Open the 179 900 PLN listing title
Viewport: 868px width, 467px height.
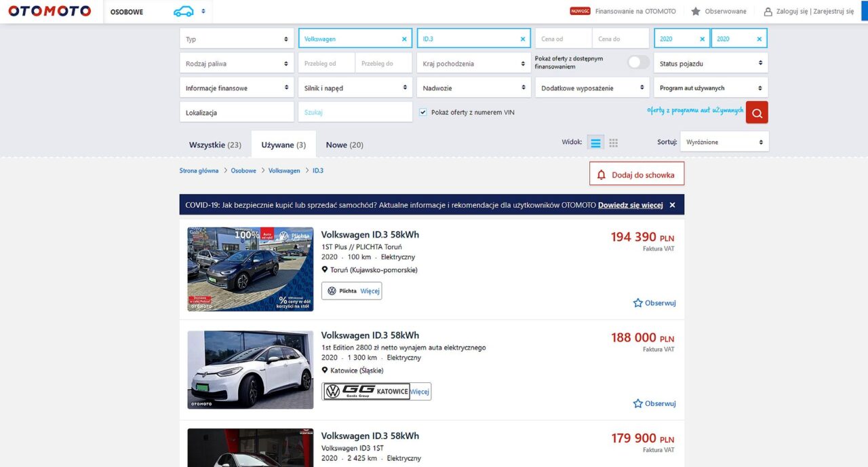pyautogui.click(x=370, y=436)
